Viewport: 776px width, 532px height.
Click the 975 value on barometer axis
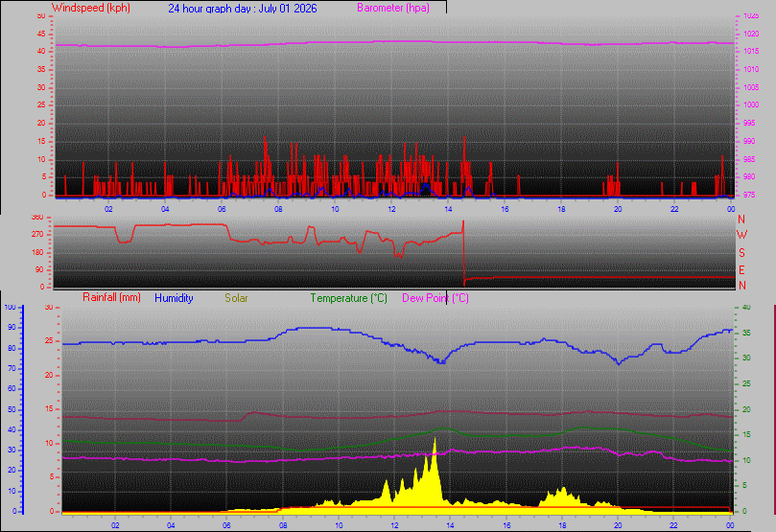point(749,195)
